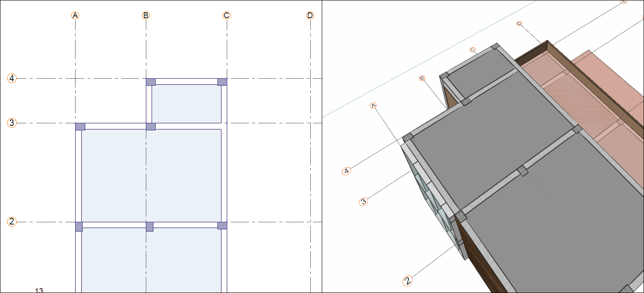
Task: Select axis bubble 4 in the 3D view
Action: pyautogui.click(x=347, y=171)
